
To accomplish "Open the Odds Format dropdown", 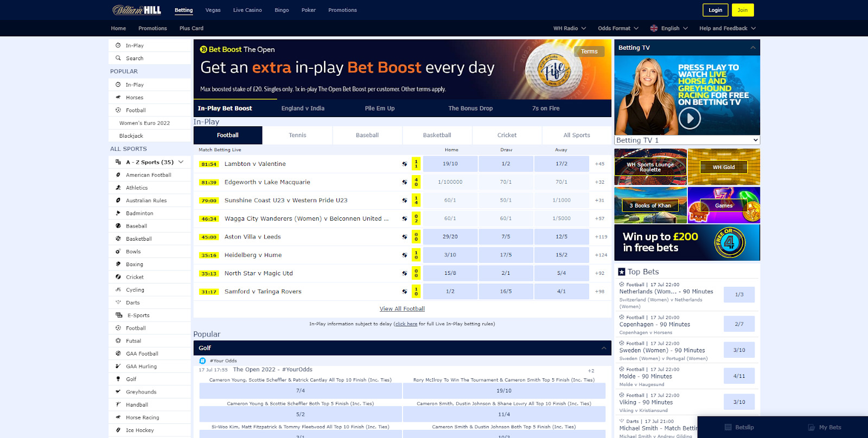I will click(x=618, y=28).
